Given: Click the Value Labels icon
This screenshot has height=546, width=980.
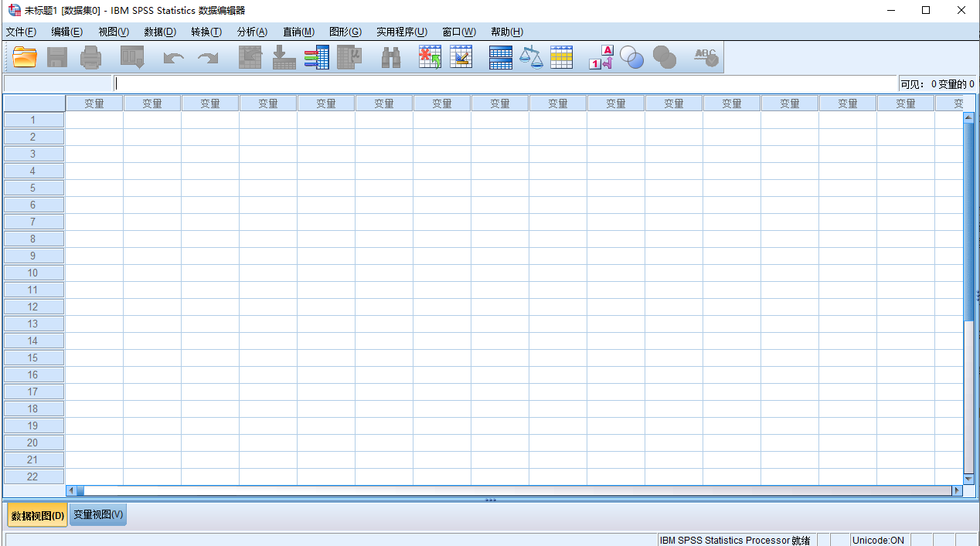Looking at the screenshot, I should coord(601,57).
